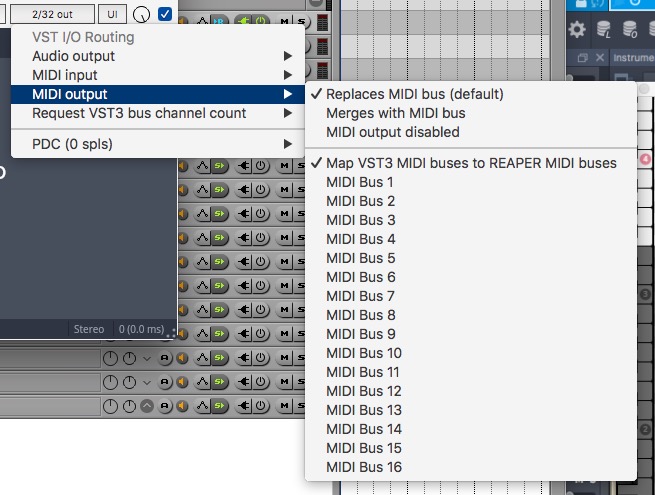Image resolution: width=655 pixels, height=495 pixels.
Task: Choose MIDI Bus 8
Action: point(471,315)
